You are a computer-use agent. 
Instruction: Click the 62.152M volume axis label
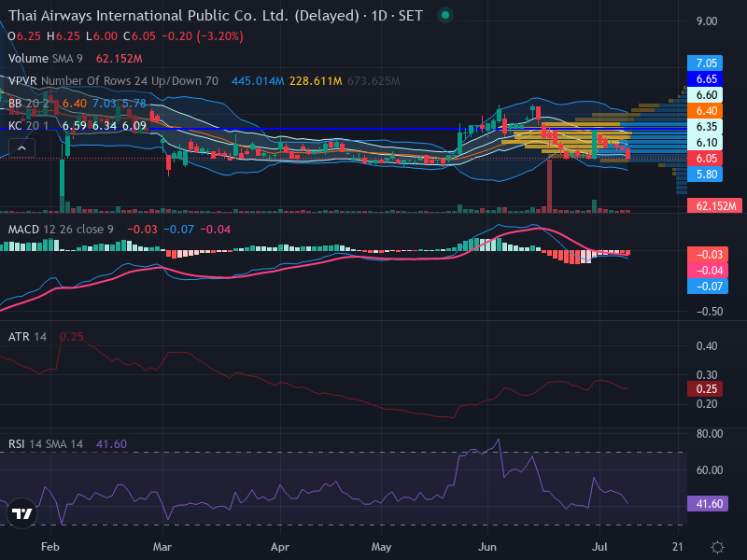[714, 205]
